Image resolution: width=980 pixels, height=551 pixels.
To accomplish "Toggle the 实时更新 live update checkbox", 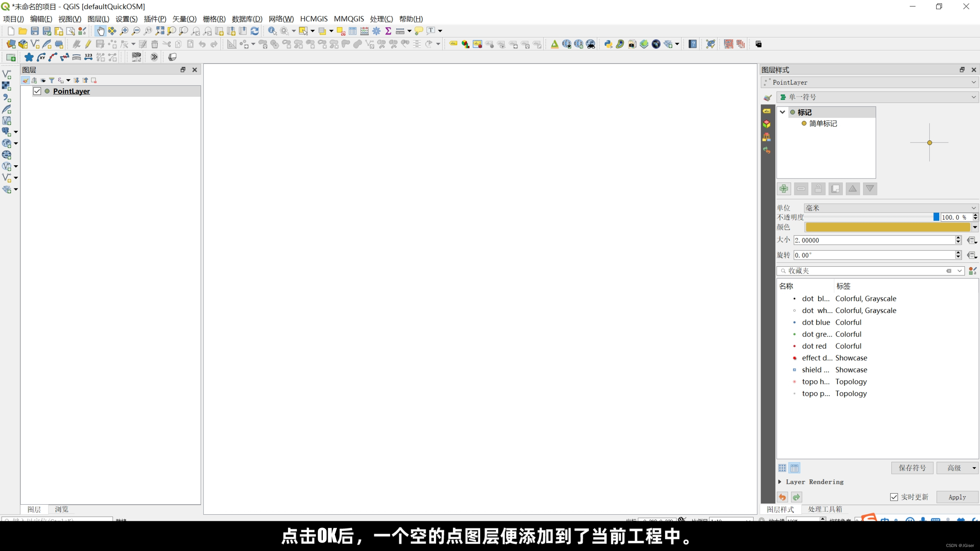I will click(x=894, y=497).
